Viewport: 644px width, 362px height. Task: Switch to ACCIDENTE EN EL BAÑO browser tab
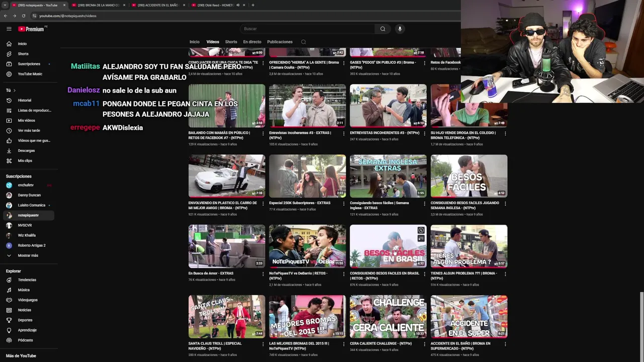point(158,5)
